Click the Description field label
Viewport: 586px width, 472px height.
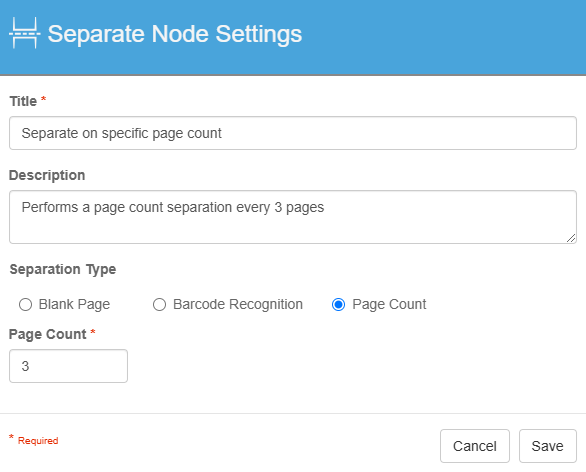pyautogui.click(x=47, y=175)
